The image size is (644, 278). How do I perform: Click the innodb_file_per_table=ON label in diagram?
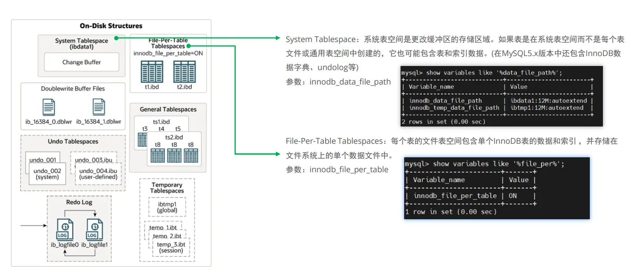point(168,53)
